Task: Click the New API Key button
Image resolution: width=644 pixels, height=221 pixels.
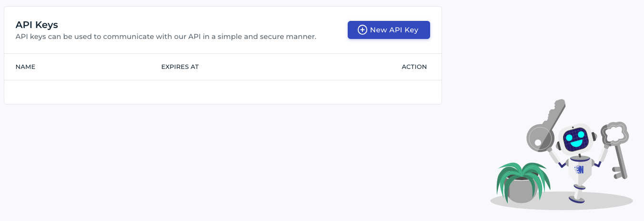Action: pyautogui.click(x=389, y=30)
